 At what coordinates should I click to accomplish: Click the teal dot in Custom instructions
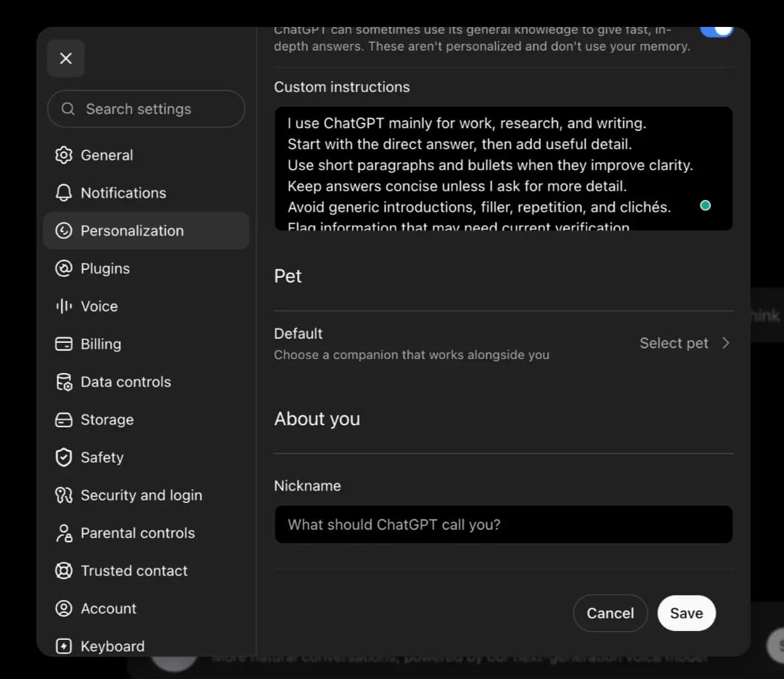coord(705,205)
